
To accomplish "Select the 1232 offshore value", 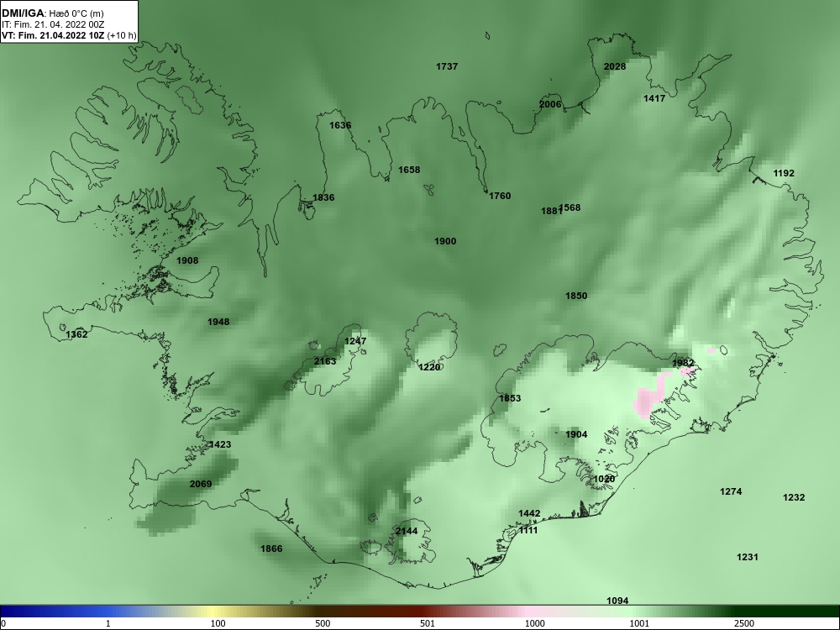I will [794, 497].
